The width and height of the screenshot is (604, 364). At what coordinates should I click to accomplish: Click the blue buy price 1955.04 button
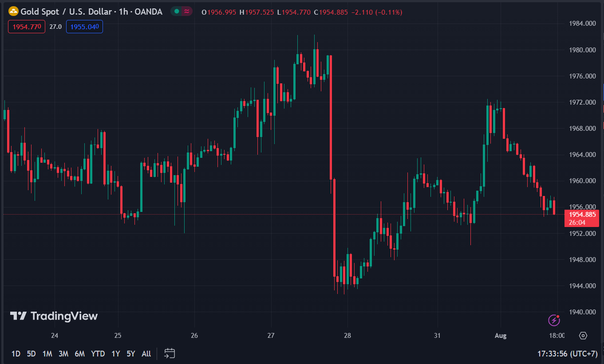point(84,27)
